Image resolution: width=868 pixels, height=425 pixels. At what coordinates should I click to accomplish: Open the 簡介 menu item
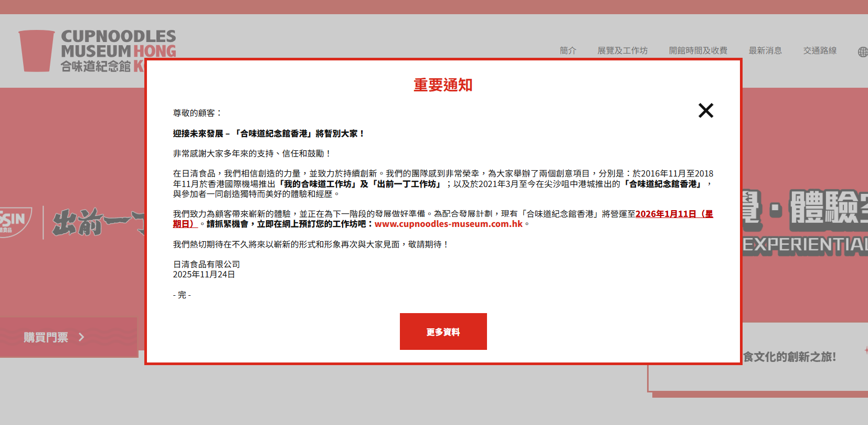[x=568, y=50]
